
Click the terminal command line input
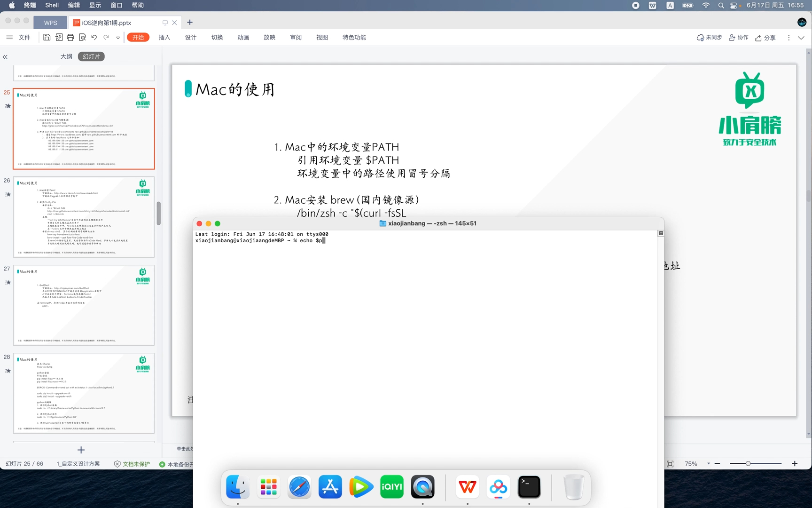[x=260, y=240]
